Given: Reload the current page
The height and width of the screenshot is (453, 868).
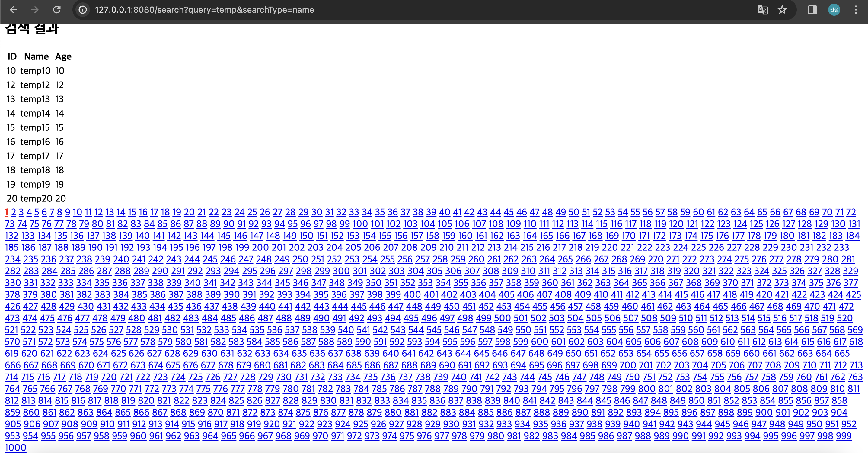Looking at the screenshot, I should tap(57, 10).
